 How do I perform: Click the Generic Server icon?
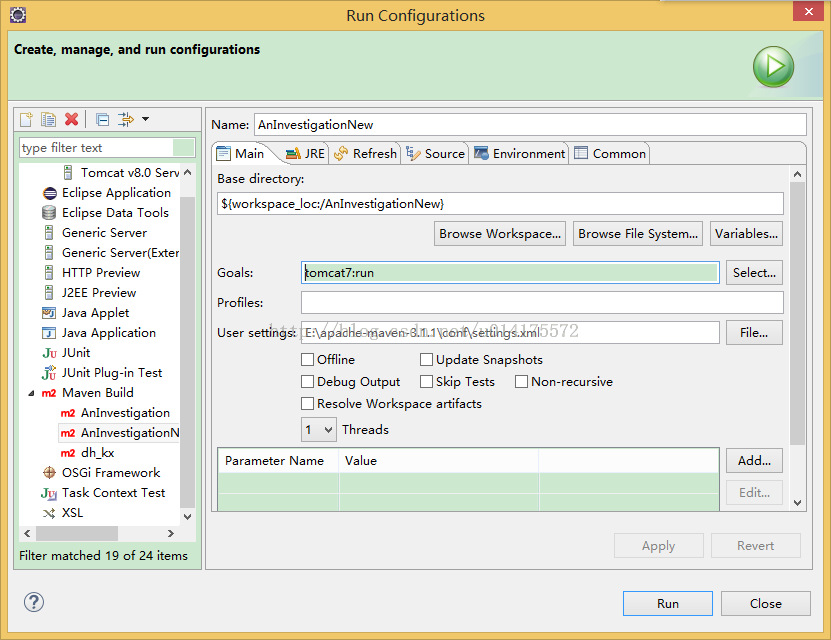tap(49, 233)
